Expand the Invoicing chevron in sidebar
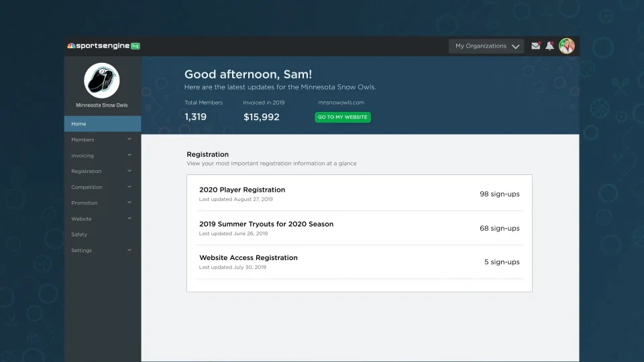 pyautogui.click(x=129, y=156)
